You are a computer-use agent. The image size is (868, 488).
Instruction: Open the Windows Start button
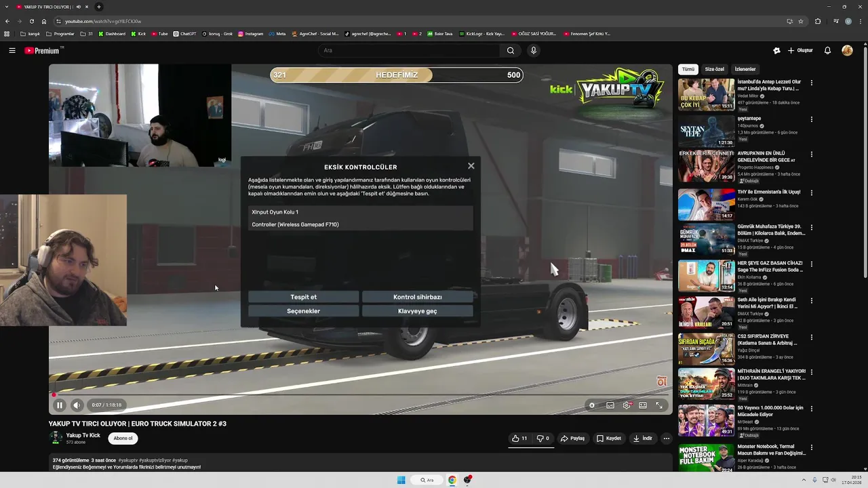click(x=401, y=480)
